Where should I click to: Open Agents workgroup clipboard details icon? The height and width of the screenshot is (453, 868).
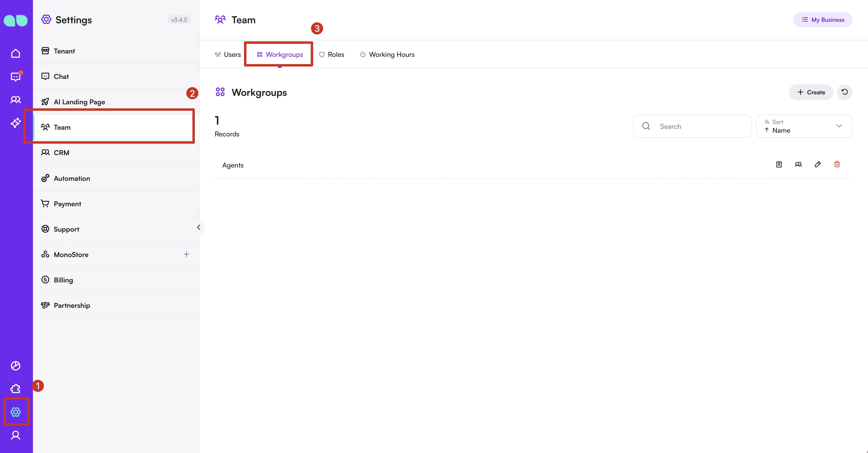[779, 164]
